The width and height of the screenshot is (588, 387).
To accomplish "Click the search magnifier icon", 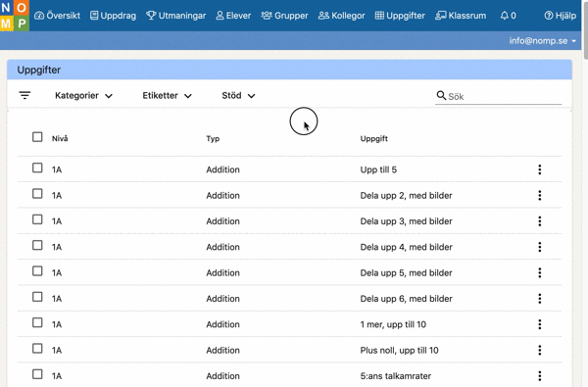I will [441, 96].
